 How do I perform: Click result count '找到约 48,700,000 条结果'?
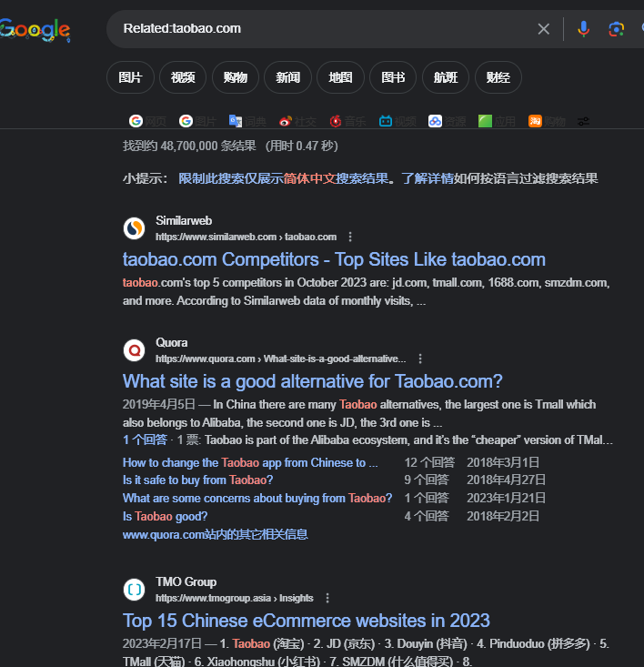point(189,146)
